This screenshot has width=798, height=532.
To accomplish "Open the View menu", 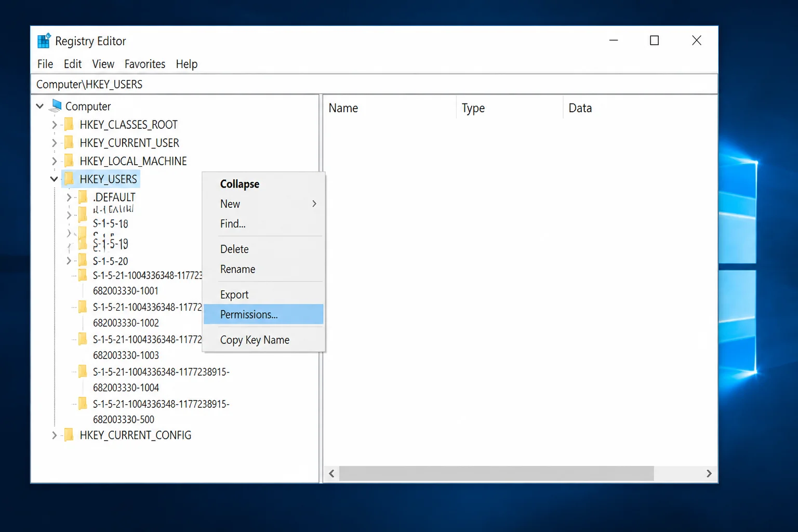I will [x=103, y=64].
